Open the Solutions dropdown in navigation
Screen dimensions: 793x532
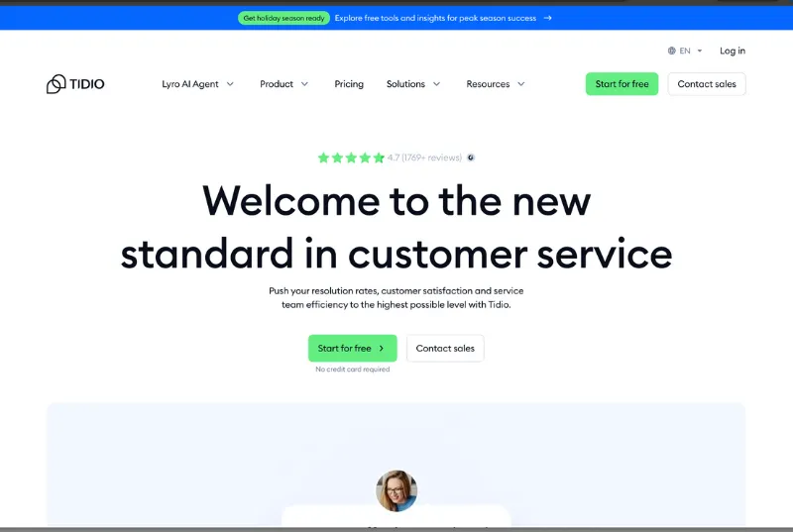pyautogui.click(x=413, y=84)
